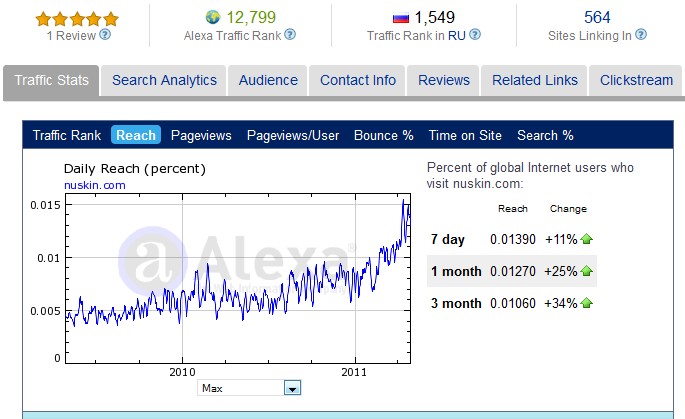Open the Clickstream tab

tap(636, 80)
